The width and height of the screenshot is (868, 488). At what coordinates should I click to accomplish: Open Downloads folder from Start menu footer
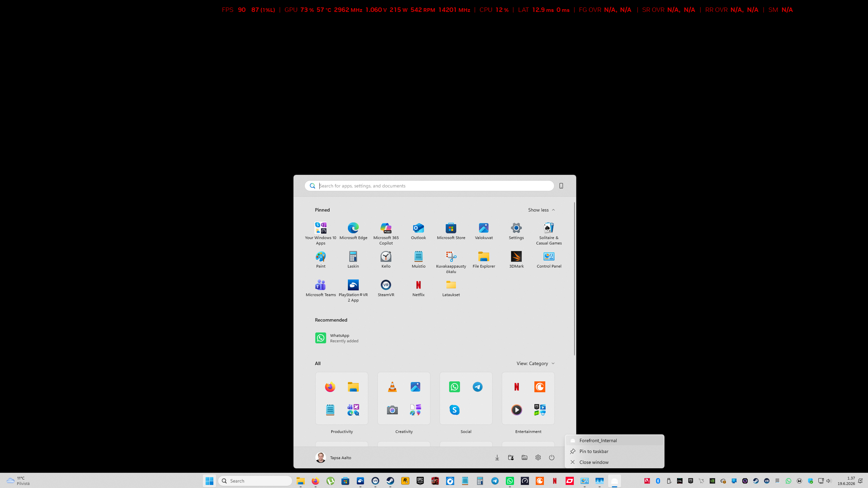tap(497, 458)
